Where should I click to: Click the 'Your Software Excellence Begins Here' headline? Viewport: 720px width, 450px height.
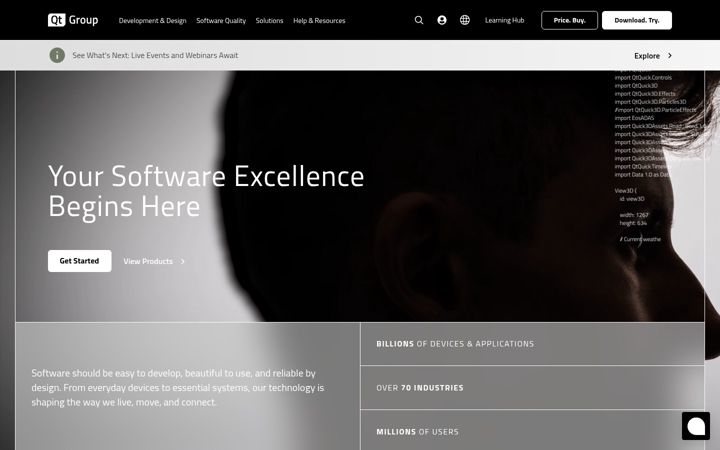click(x=206, y=191)
